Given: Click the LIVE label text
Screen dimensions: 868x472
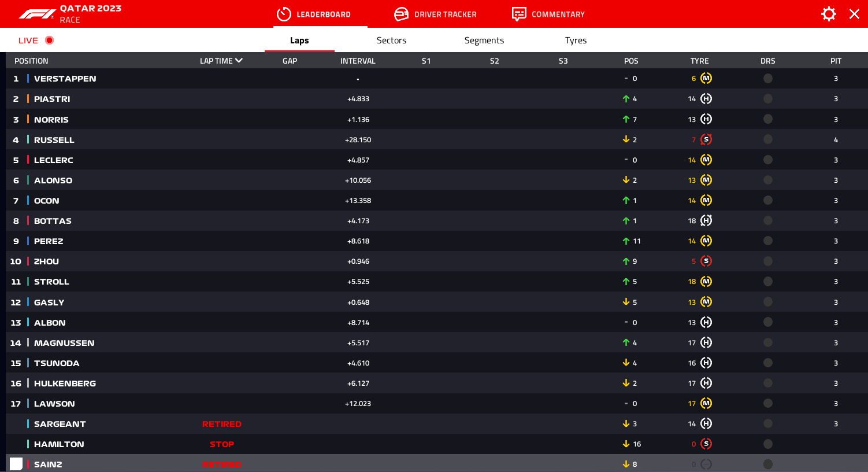Looking at the screenshot, I should tap(28, 40).
